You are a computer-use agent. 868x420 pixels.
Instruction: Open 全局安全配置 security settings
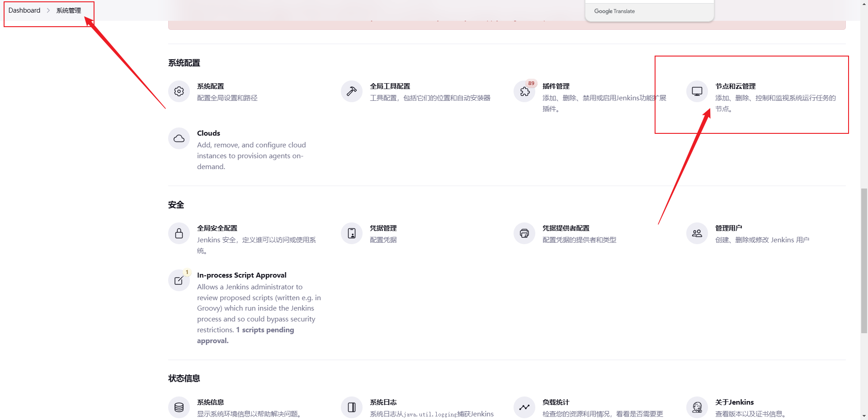[x=217, y=228]
